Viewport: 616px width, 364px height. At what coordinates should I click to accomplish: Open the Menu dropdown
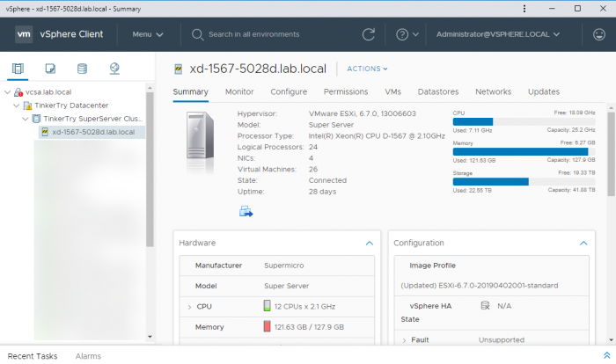click(x=148, y=34)
